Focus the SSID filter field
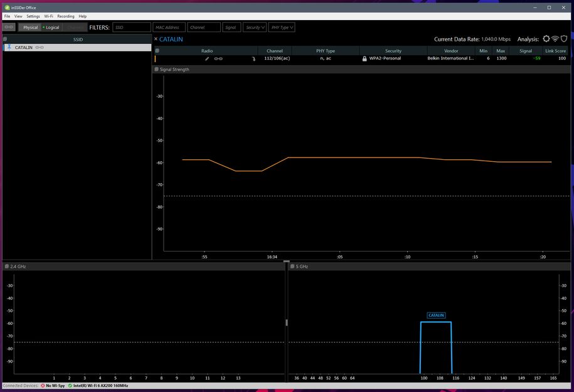The height and width of the screenshot is (392, 574). [x=131, y=28]
